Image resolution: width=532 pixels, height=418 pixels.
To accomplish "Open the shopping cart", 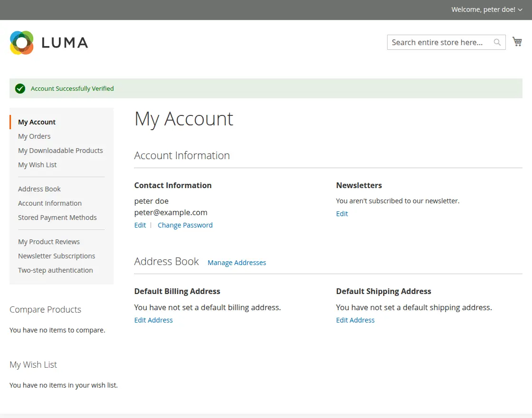I will pos(517,41).
